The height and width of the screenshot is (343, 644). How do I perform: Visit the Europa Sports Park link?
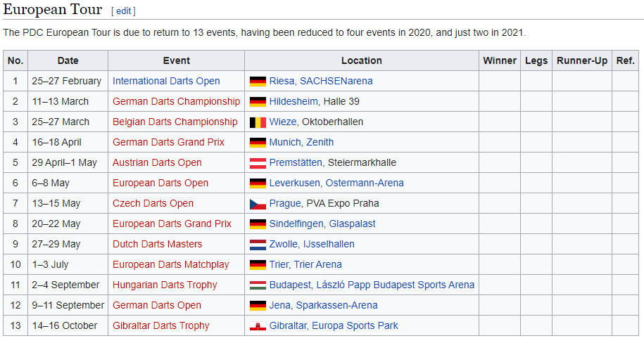[x=355, y=325]
